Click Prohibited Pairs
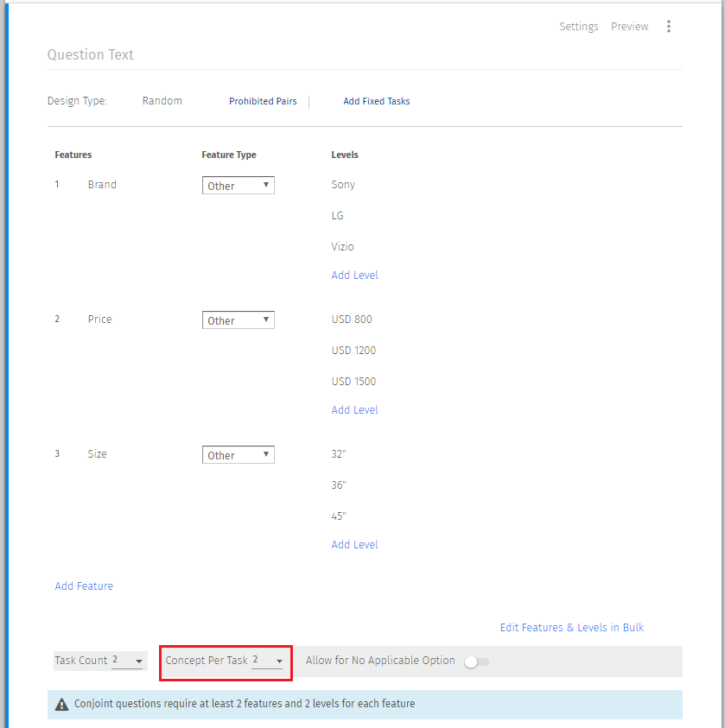The width and height of the screenshot is (725, 728). [263, 102]
